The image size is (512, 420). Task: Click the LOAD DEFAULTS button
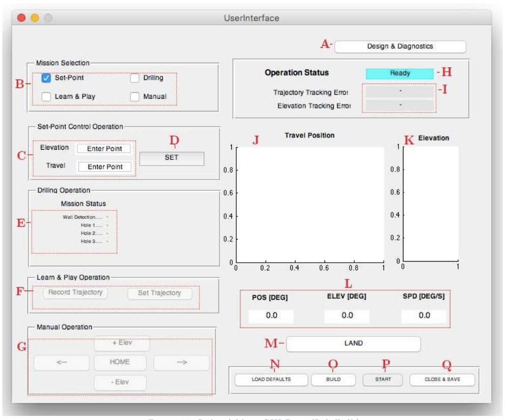pyautogui.click(x=271, y=380)
